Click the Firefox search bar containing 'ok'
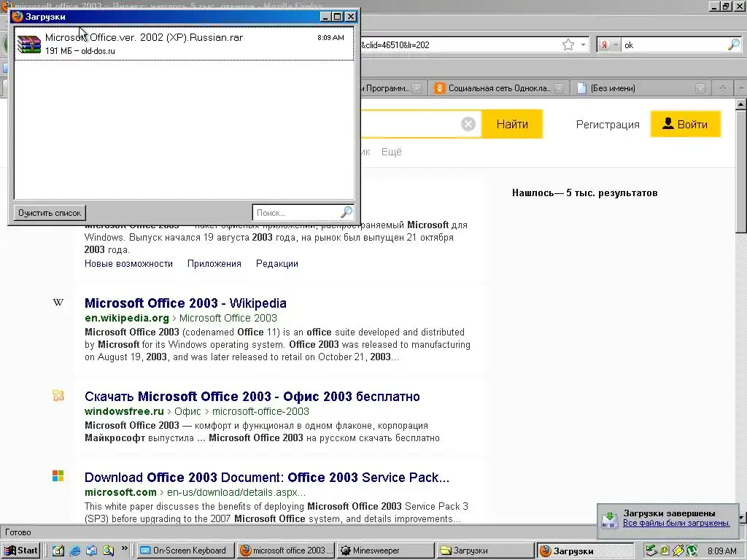 674,44
